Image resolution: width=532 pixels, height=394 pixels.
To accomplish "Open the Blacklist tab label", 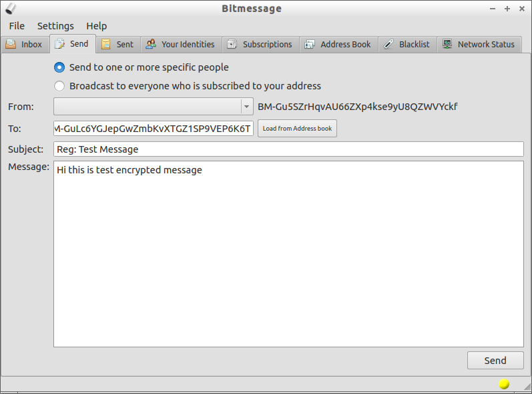I will point(415,45).
